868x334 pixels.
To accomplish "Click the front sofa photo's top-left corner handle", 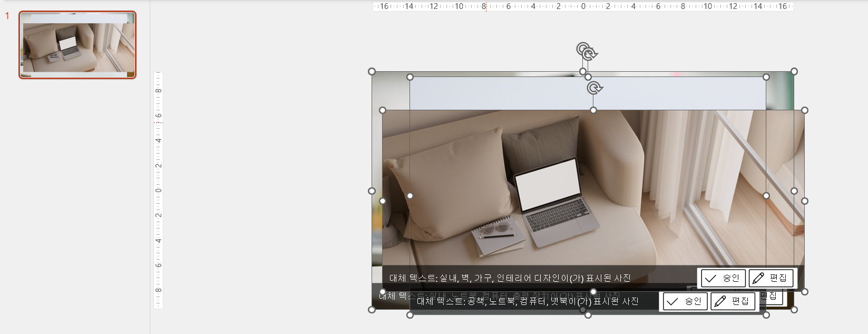I will point(383,110).
